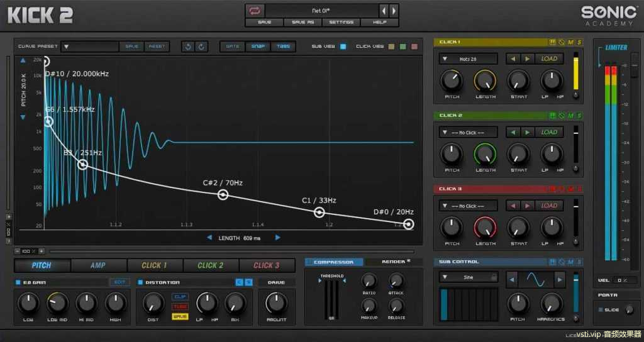Mute Click 2 with M button
This screenshot has width=644, height=342.
570,116
